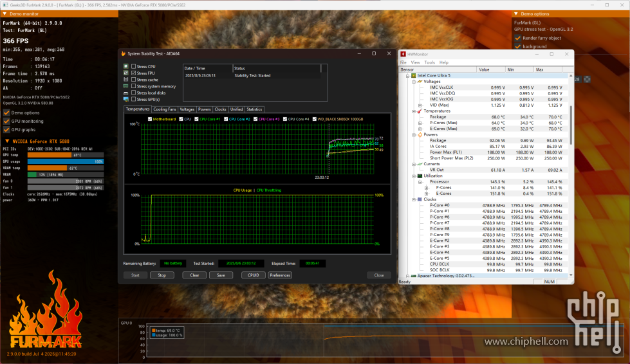The height and width of the screenshot is (364, 630).
Task: Click the Voltages lightning icon in HWMonitor
Action: click(420, 82)
